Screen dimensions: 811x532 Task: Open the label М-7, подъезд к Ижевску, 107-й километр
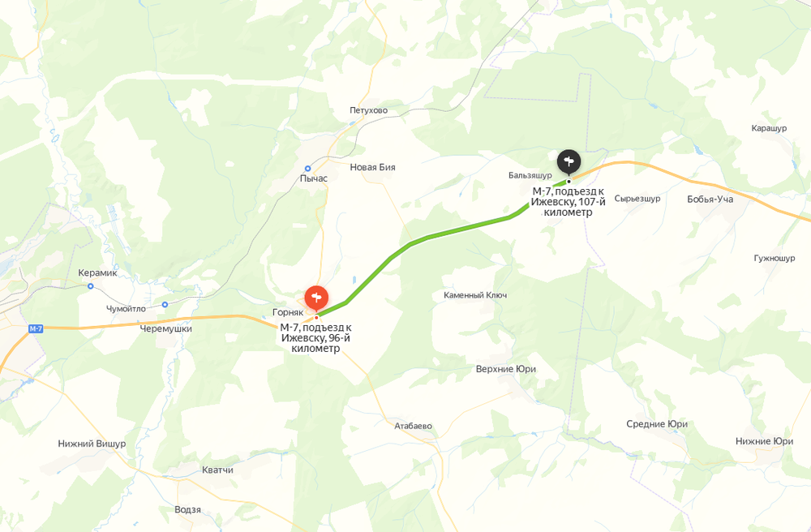click(x=568, y=202)
